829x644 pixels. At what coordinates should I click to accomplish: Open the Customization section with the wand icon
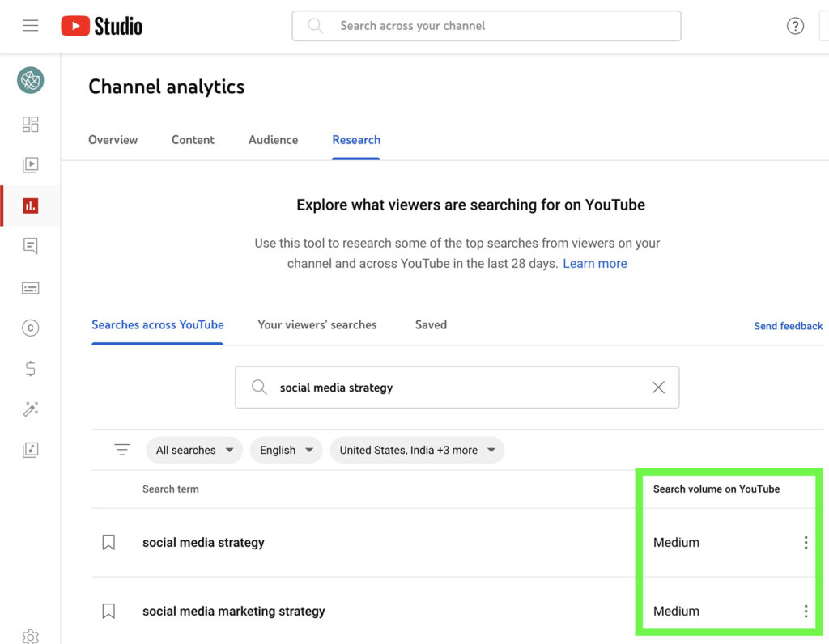pyautogui.click(x=30, y=409)
